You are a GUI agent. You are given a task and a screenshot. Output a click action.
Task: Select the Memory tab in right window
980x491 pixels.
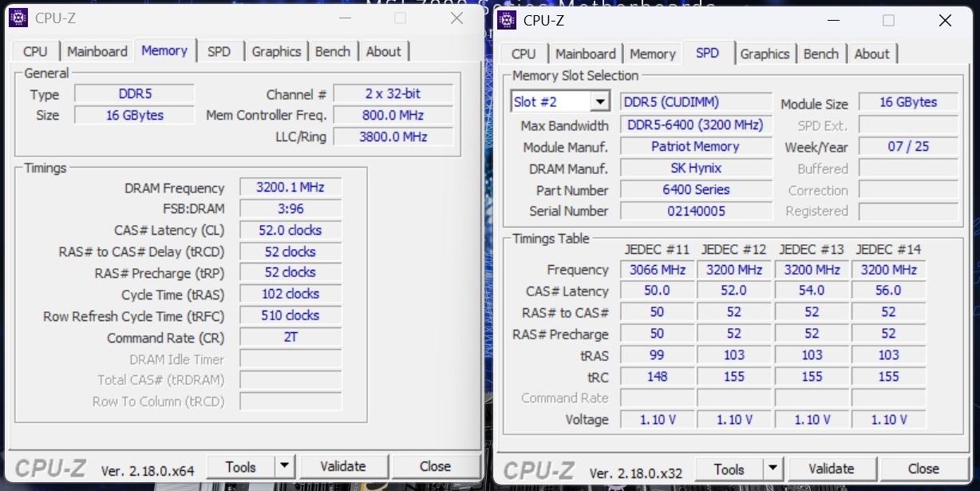[x=652, y=53]
